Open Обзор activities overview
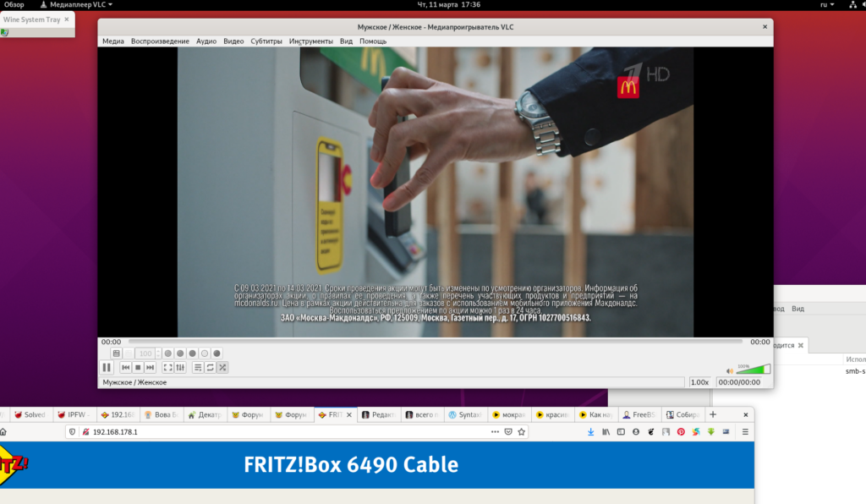Screen dimensions: 866x504 click(14, 4)
